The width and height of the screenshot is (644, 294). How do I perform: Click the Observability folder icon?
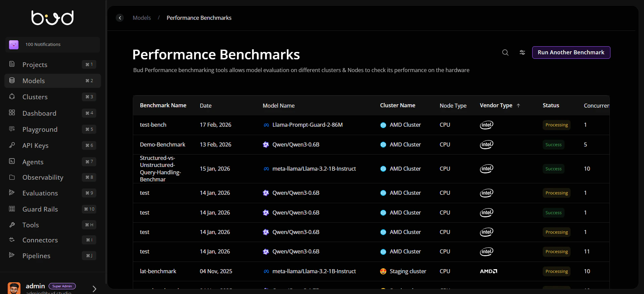pos(12,177)
